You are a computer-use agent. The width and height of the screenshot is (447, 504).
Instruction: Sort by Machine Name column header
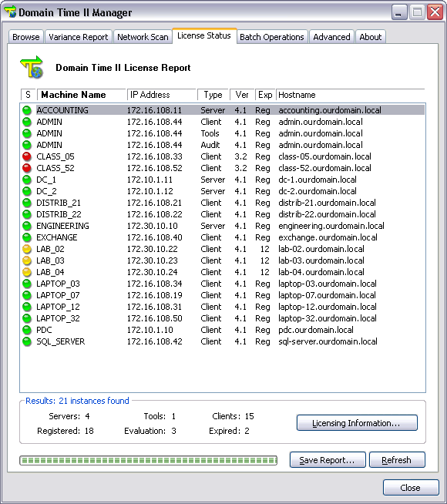[81, 95]
